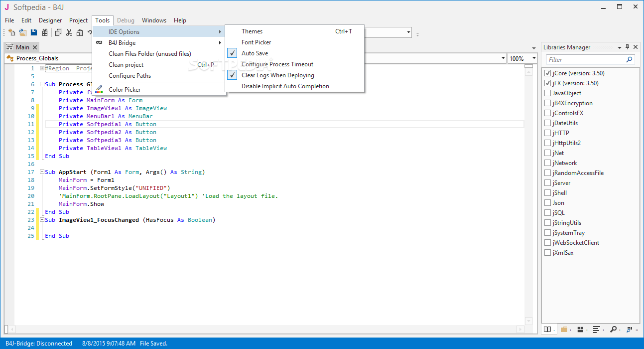Open the Project menu

78,20
